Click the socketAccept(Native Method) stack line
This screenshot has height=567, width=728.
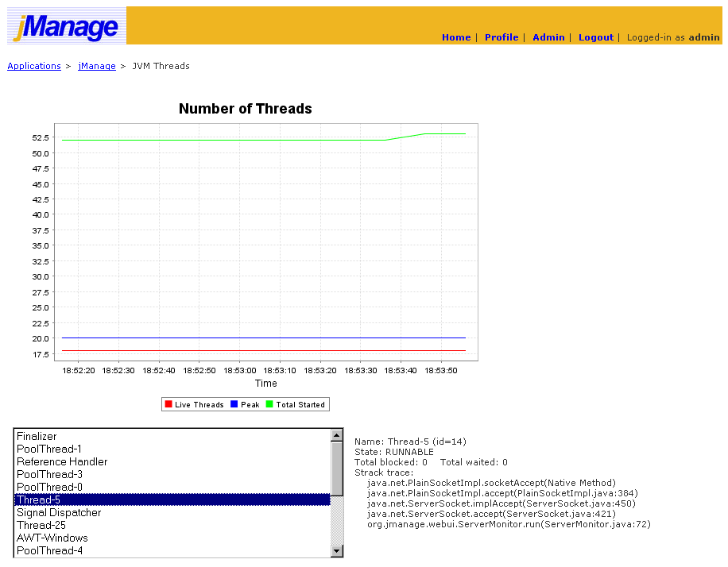click(492, 483)
